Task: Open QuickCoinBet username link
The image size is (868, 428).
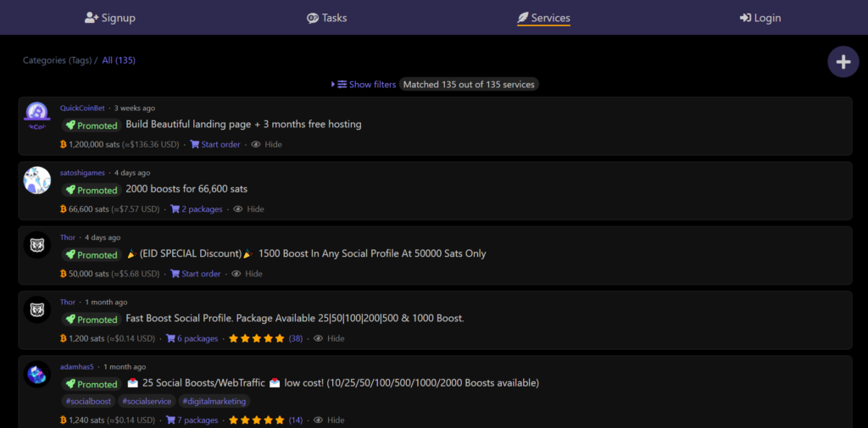Action: point(82,108)
